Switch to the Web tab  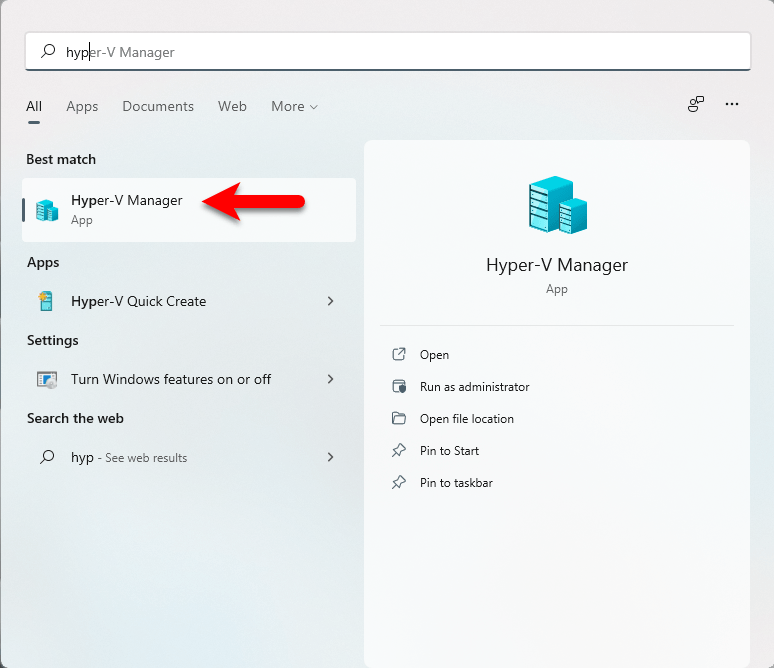click(232, 107)
